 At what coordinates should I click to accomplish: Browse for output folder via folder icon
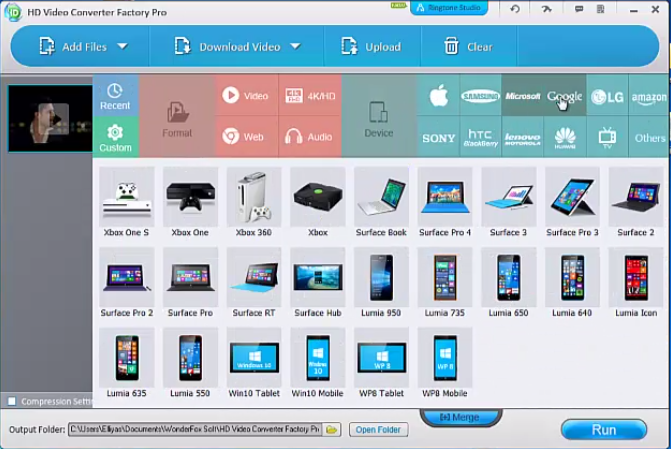(332, 429)
